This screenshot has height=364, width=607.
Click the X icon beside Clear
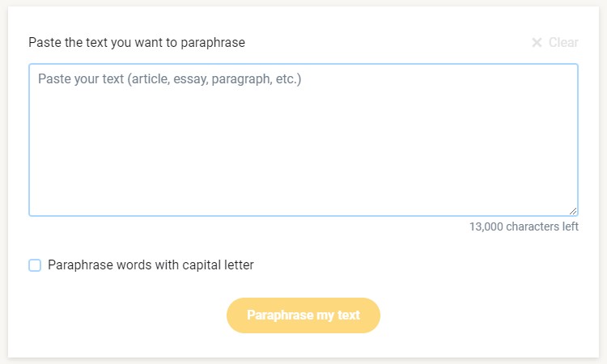click(x=537, y=42)
